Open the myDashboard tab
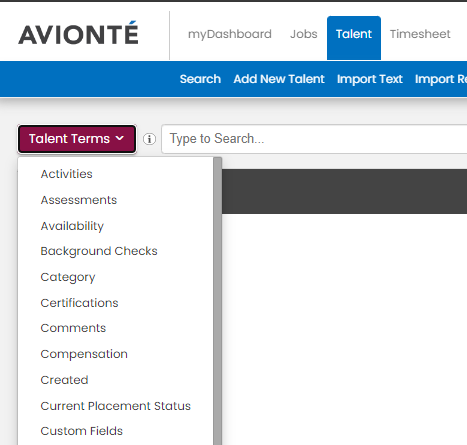Image resolution: width=467 pixels, height=445 pixels. (x=230, y=34)
